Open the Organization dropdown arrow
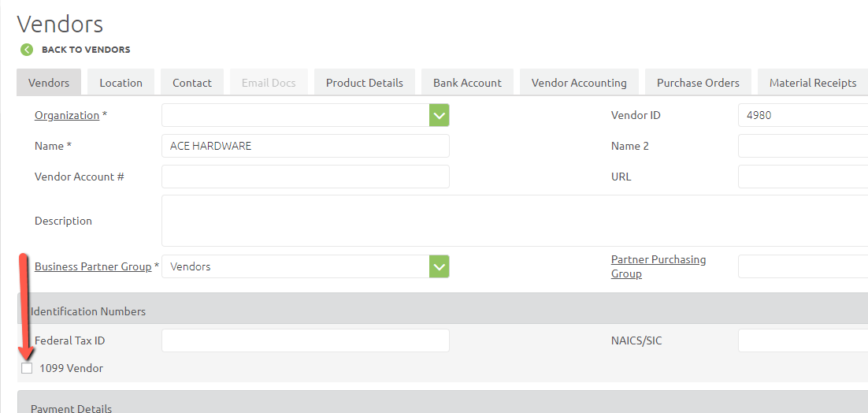Screen dimensions: 868x413 [x=439, y=115]
